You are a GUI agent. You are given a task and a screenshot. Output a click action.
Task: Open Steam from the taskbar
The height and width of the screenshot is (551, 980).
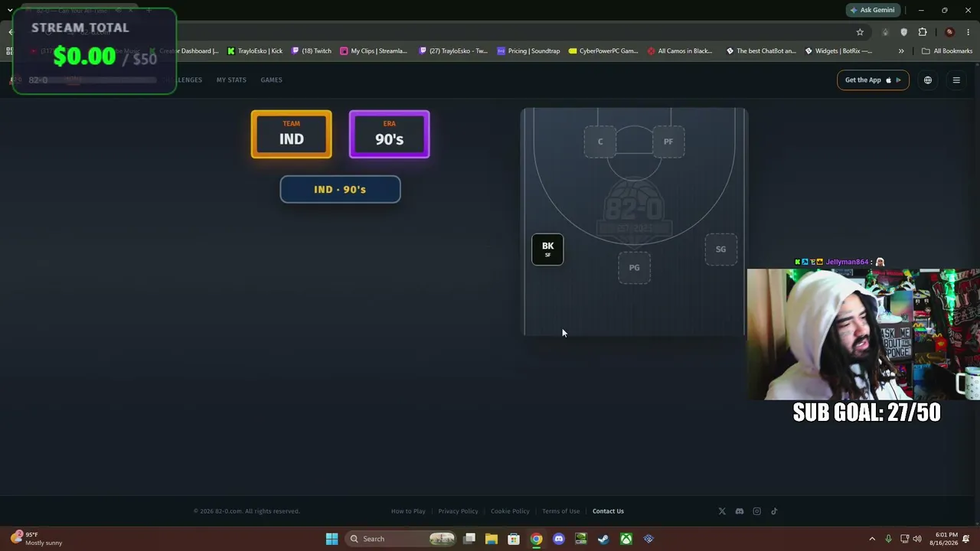(x=603, y=539)
